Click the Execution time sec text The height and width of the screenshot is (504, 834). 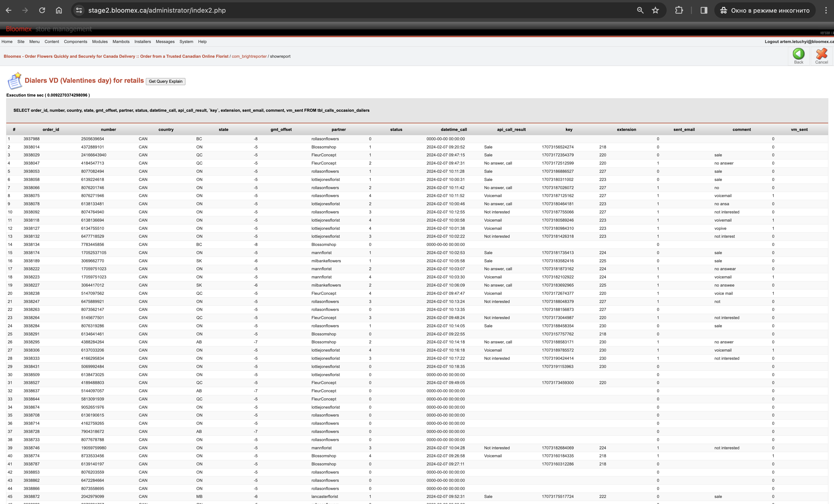pos(48,95)
